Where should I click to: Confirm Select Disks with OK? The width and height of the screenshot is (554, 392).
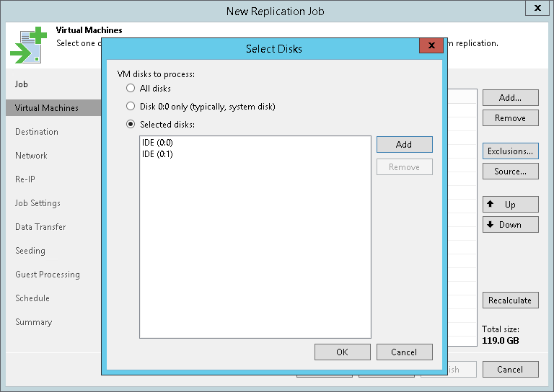[343, 352]
